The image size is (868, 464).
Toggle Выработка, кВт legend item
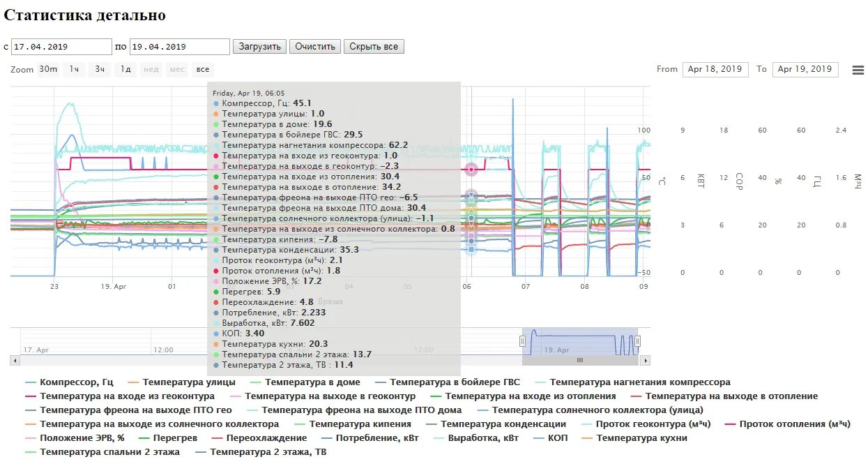click(475, 438)
